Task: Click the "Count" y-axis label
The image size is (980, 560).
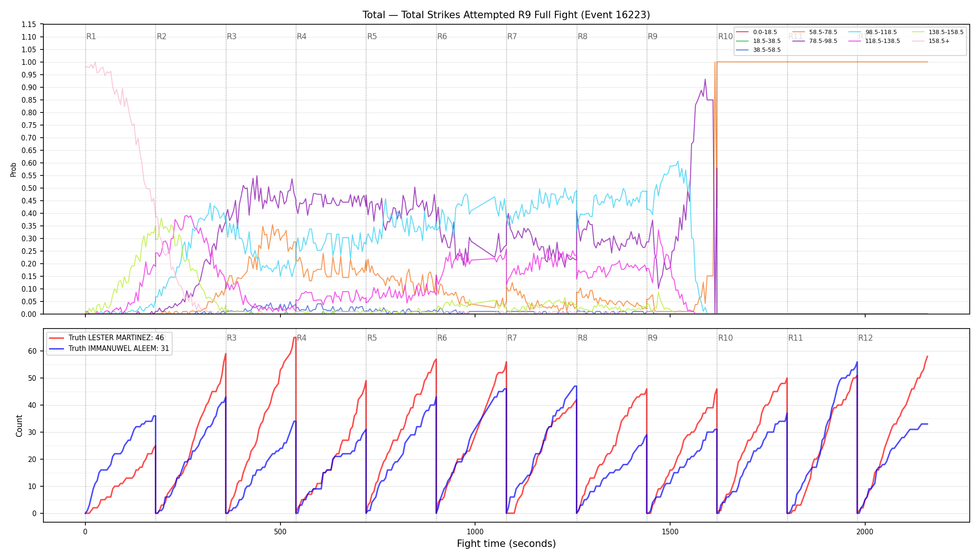Action: point(19,426)
